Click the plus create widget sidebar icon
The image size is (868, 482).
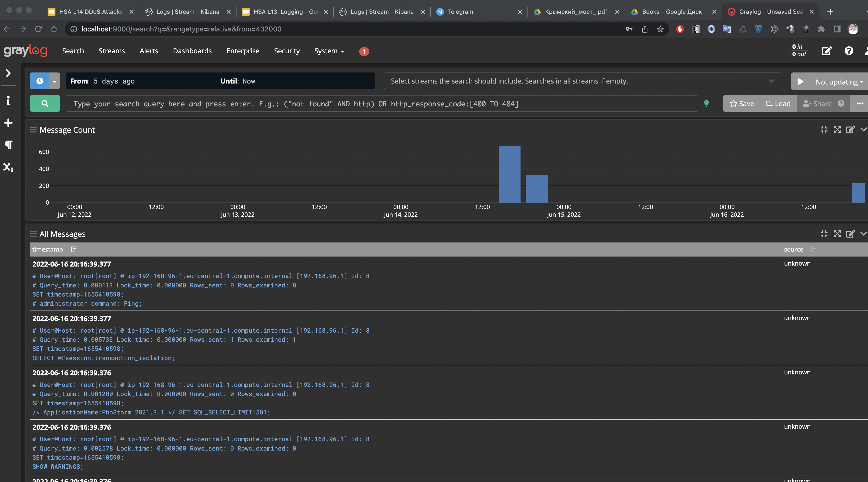8,123
